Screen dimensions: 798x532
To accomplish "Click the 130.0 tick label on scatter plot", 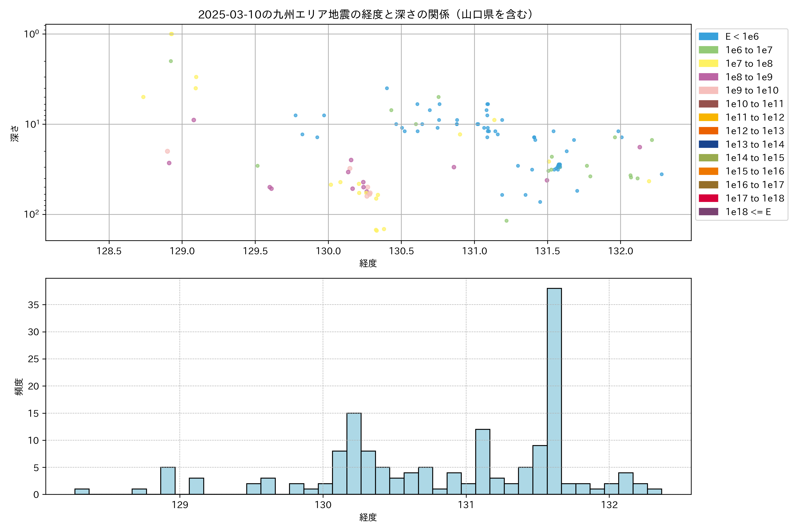I will 328,251.
